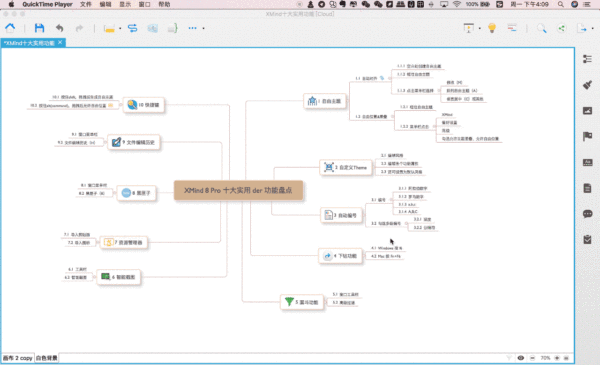Select topic 8 with the blue circle icon
Image resolution: width=600 pixels, height=365 pixels.
click(x=137, y=193)
